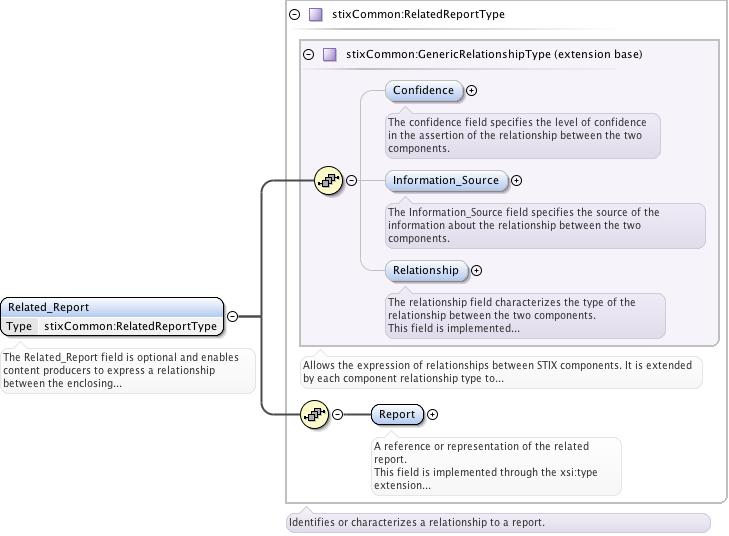This screenshot has width=729, height=536.
Task: Expand the Relationship element
Action: [476, 270]
